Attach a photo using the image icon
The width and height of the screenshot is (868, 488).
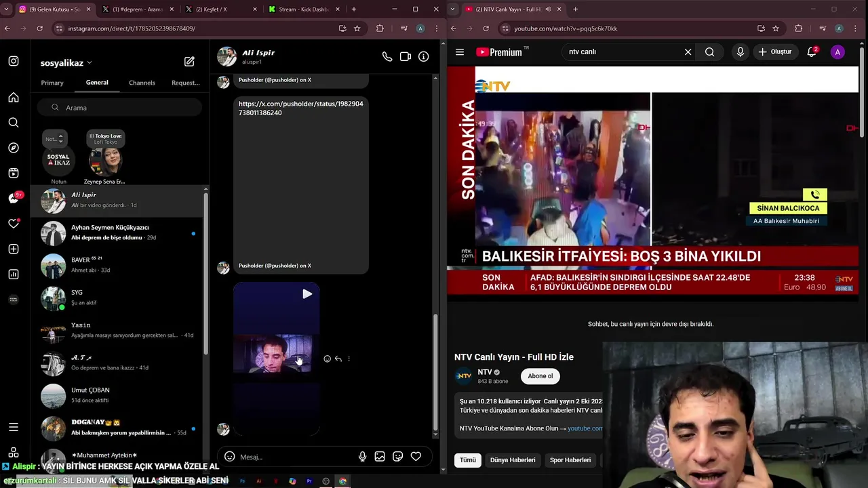point(380,457)
